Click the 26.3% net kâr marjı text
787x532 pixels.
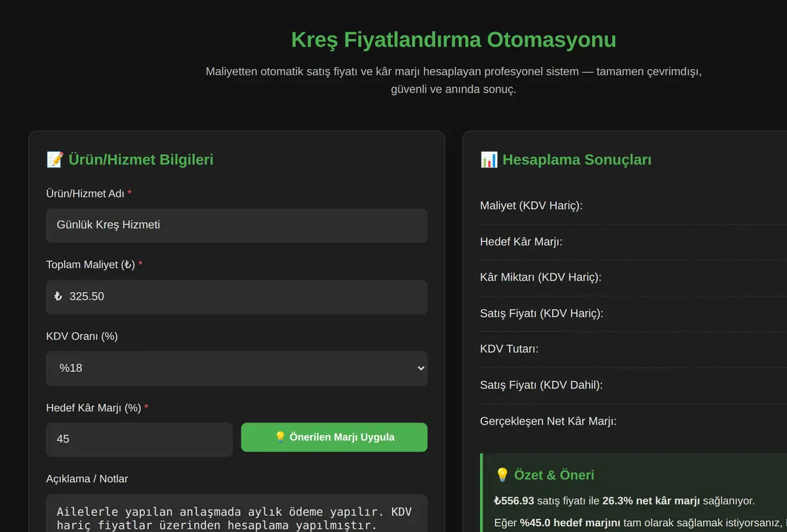point(651,501)
